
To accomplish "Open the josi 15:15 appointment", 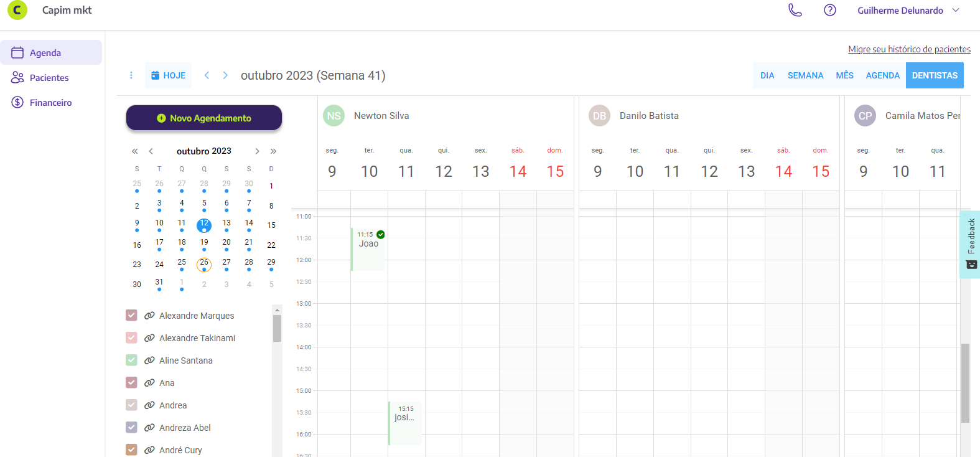I will click(405, 423).
